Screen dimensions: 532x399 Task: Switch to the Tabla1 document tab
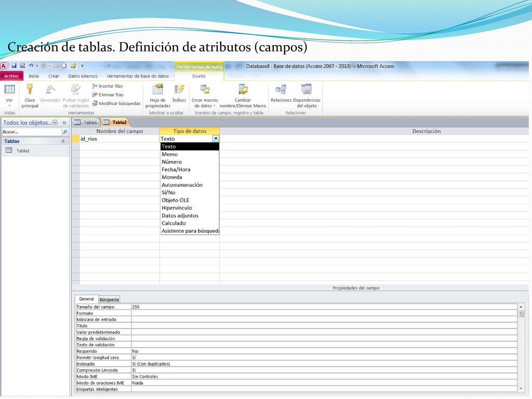click(x=87, y=123)
